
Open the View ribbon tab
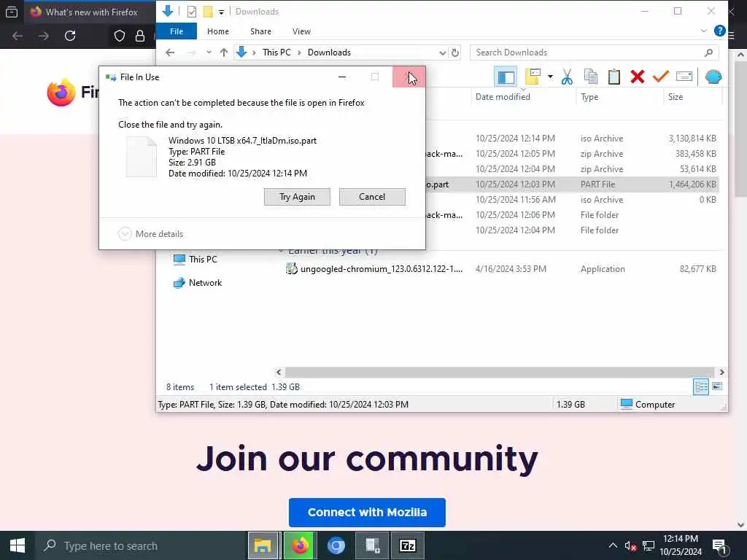(301, 31)
